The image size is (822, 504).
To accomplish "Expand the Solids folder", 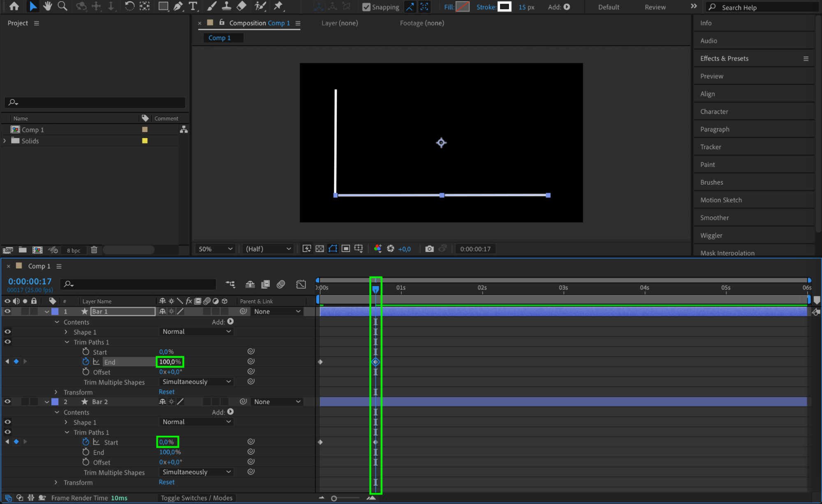I will tap(5, 141).
